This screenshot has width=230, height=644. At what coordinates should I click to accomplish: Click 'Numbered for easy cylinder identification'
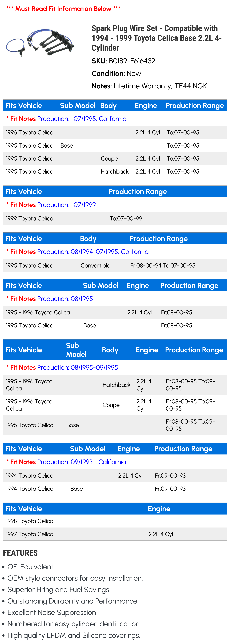coord(74,624)
